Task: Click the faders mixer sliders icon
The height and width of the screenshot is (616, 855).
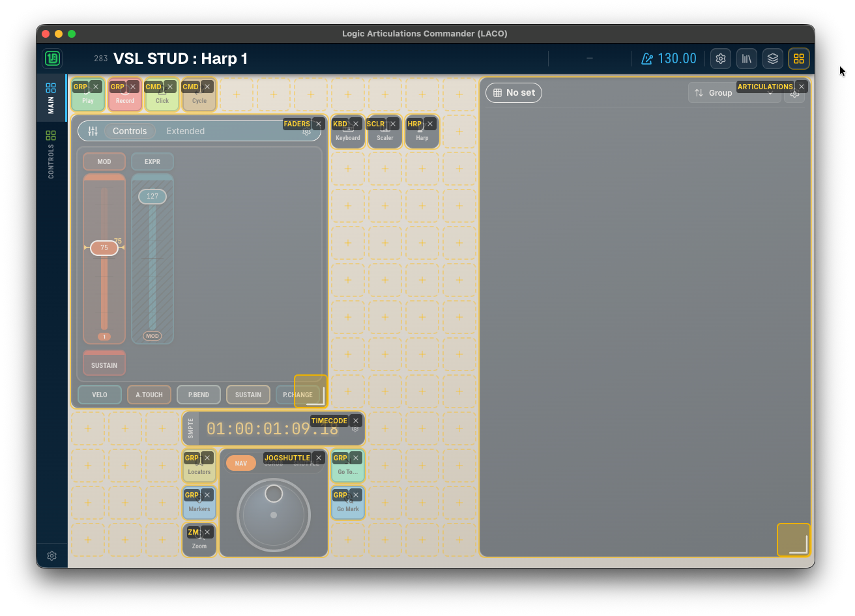Action: tap(93, 131)
